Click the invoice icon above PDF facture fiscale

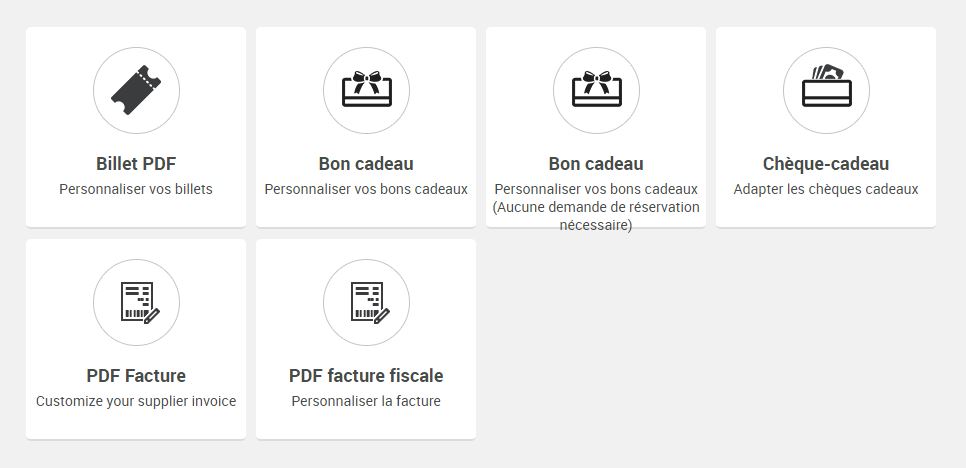tap(370, 302)
